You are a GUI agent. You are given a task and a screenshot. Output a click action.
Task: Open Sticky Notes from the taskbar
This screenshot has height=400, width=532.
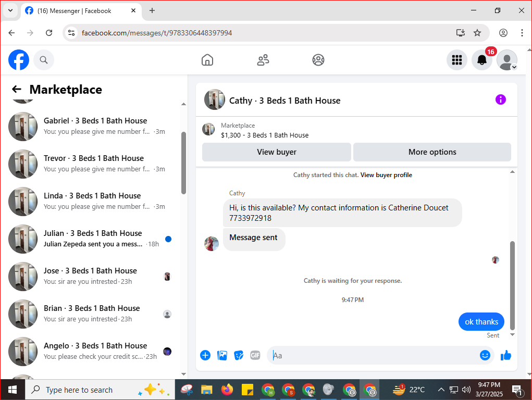[x=248, y=390]
